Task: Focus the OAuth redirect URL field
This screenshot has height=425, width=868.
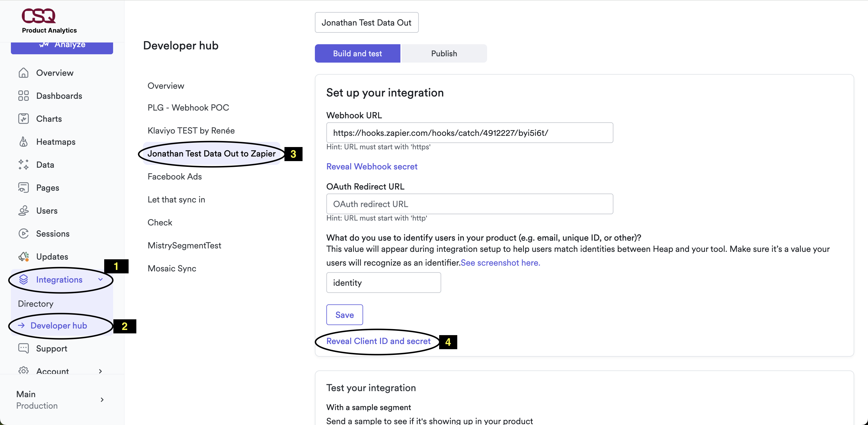Action: click(x=469, y=204)
